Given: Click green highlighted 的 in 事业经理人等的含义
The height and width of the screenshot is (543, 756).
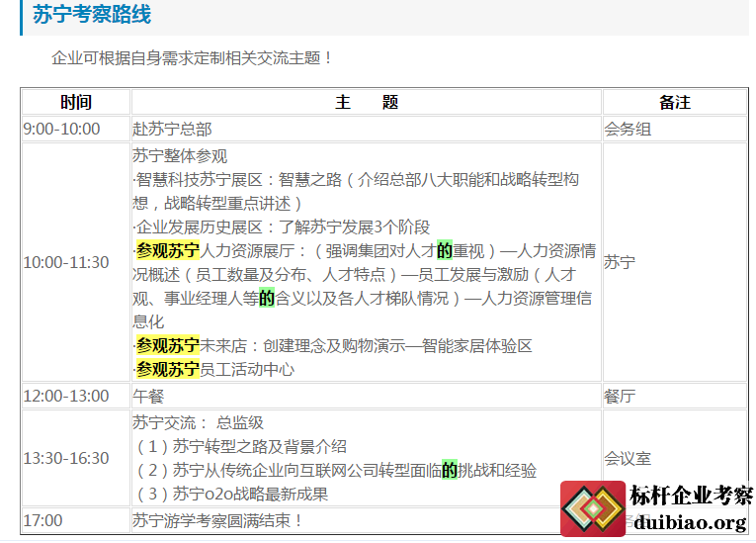Looking at the screenshot, I should (267, 298).
